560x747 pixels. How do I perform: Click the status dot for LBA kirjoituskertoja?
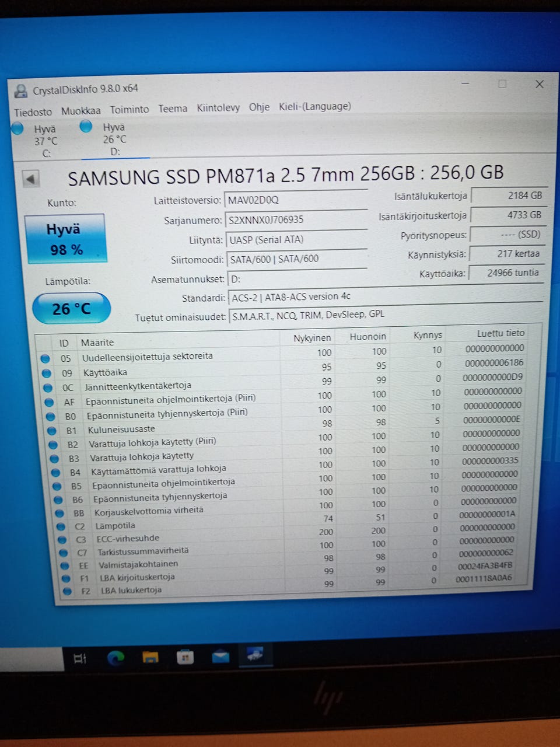point(66,578)
